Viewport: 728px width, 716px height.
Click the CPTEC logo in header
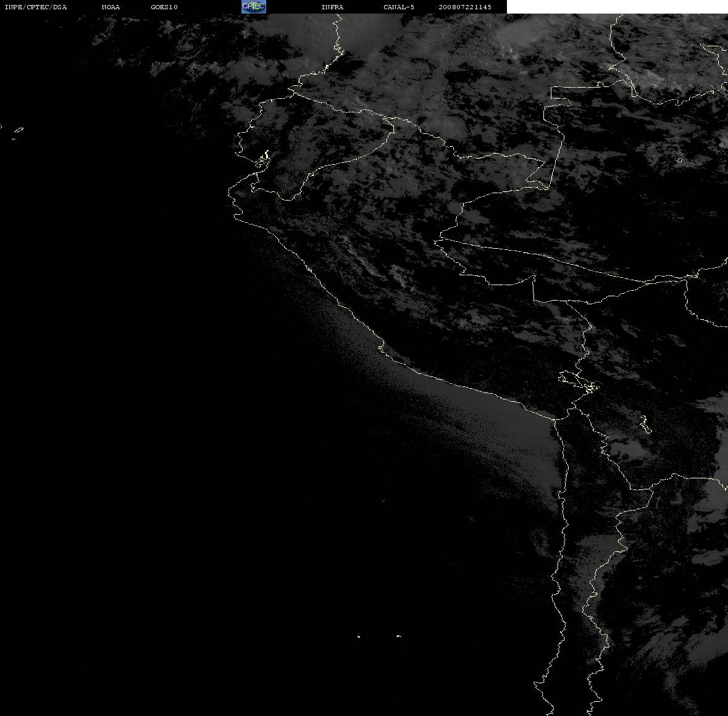click(x=254, y=7)
